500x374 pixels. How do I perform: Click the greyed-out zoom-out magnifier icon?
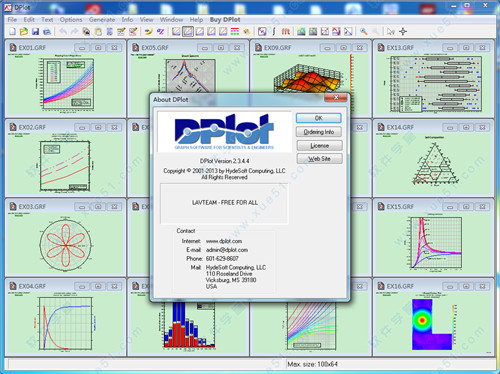375,31
